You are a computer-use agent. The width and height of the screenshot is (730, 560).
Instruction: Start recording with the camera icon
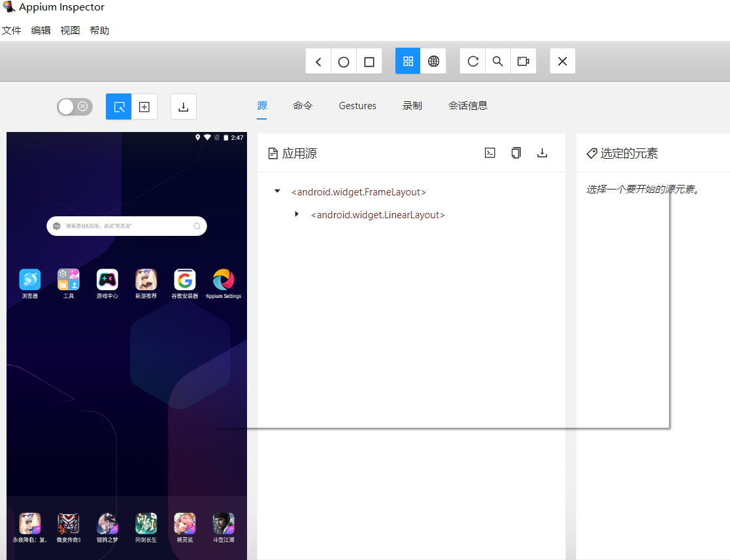pos(523,61)
